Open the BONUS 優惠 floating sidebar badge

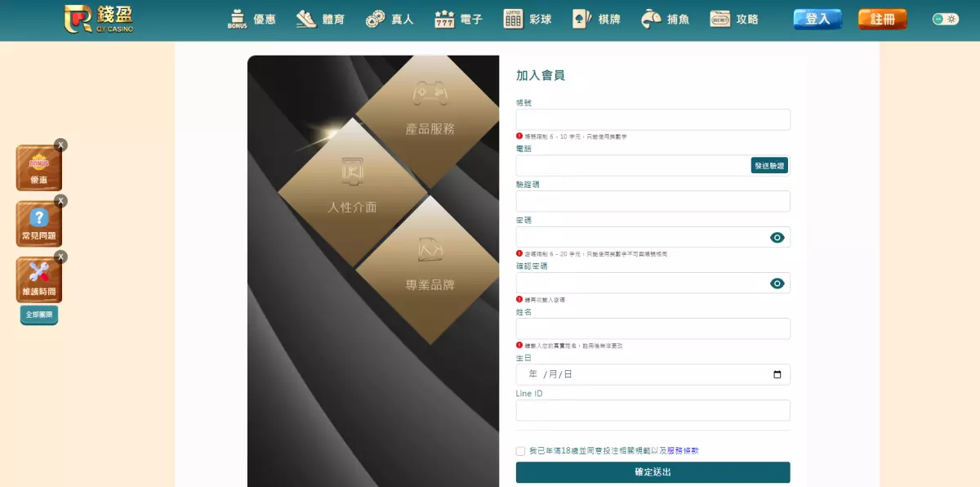tap(38, 167)
